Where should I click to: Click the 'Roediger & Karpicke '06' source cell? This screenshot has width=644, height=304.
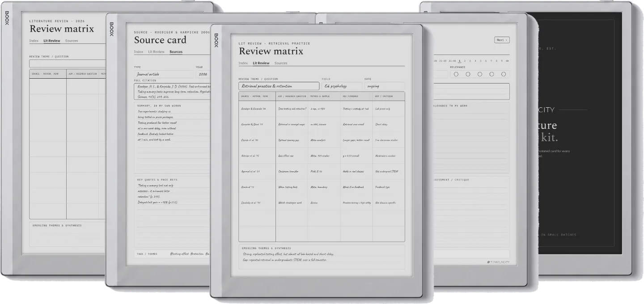tap(257, 109)
